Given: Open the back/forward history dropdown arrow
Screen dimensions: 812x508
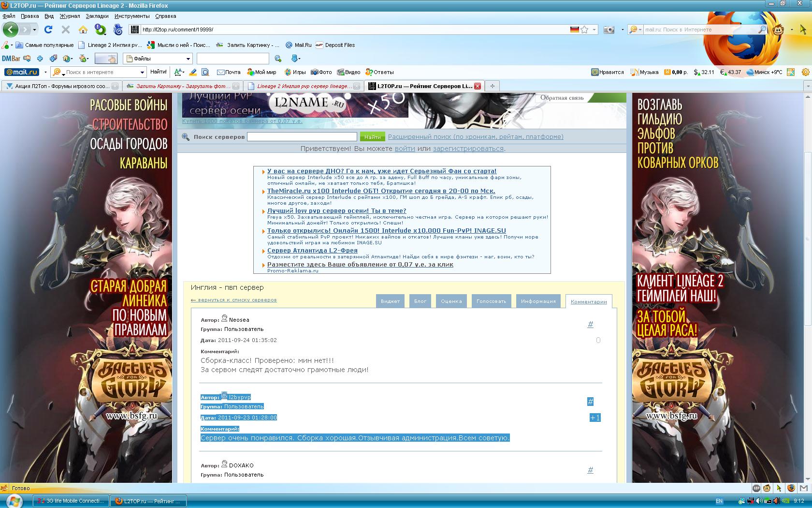Looking at the screenshot, I should point(34,30).
